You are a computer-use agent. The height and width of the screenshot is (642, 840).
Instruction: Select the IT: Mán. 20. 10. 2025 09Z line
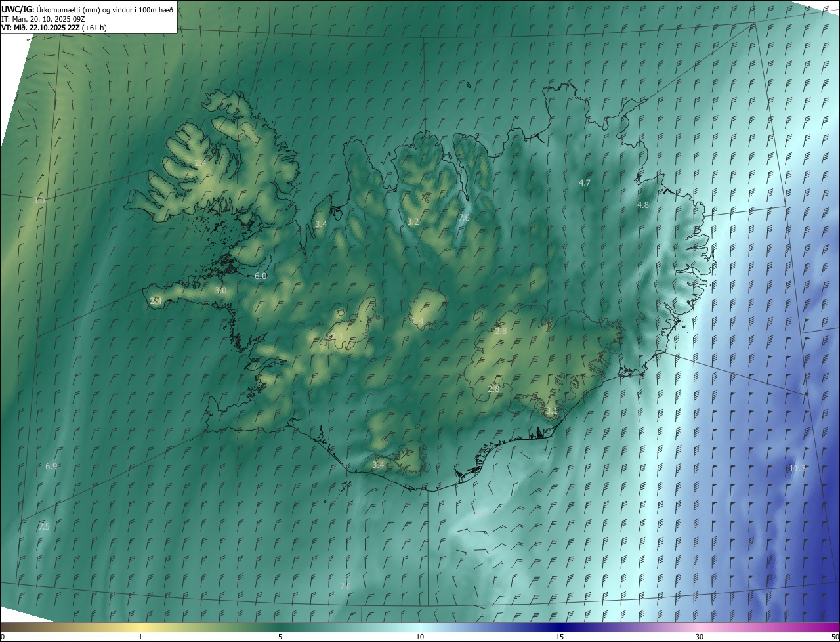click(x=43, y=18)
